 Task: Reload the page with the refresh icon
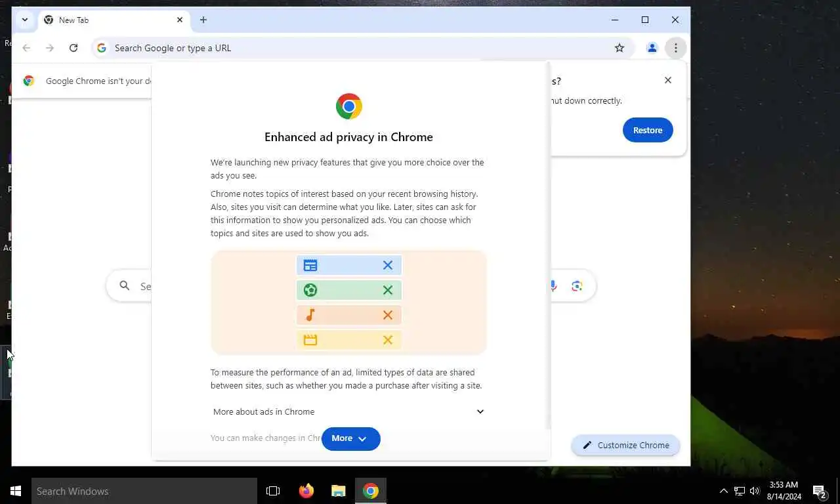point(73,48)
